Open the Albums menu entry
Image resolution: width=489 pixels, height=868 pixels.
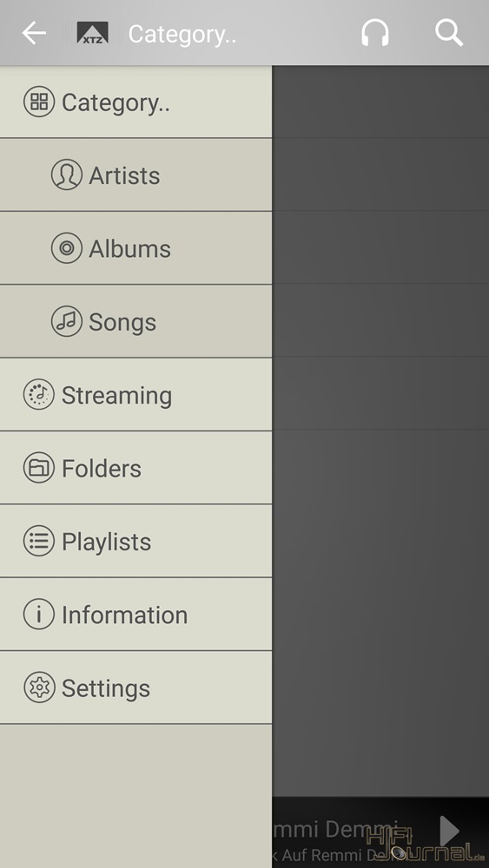[135, 248]
